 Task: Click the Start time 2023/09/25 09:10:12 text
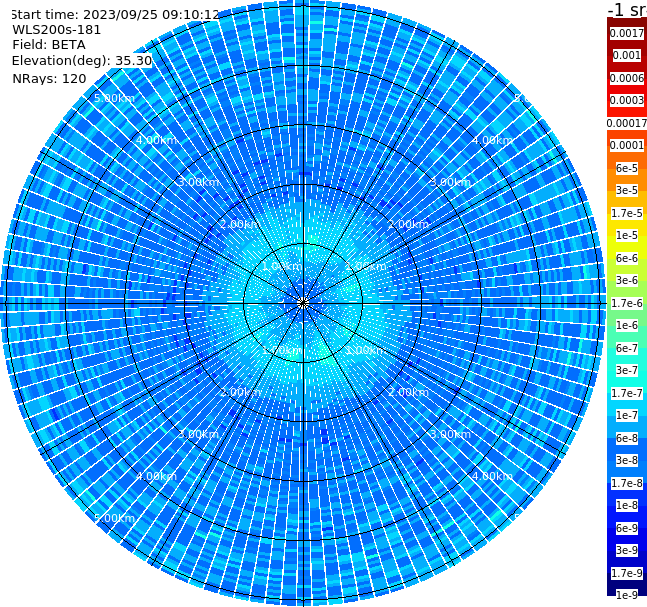(115, 15)
